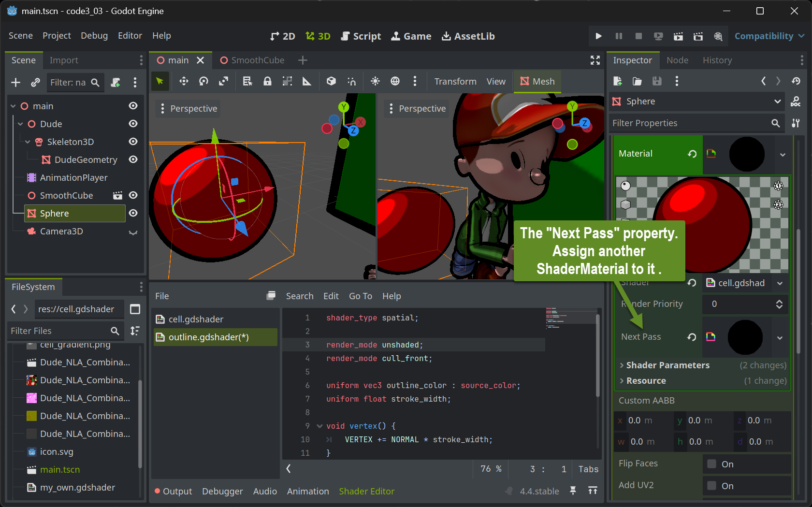Collapse the Skeleton3D tree node
The width and height of the screenshot is (812, 507).
(28, 142)
